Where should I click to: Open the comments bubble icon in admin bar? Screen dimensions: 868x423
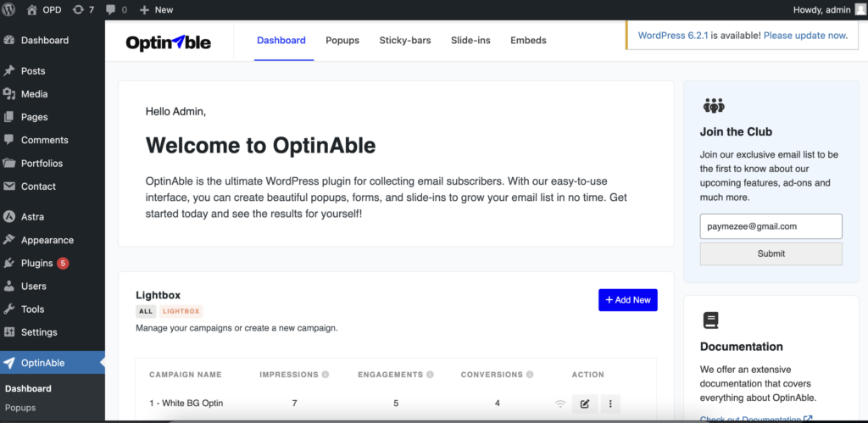tap(111, 9)
